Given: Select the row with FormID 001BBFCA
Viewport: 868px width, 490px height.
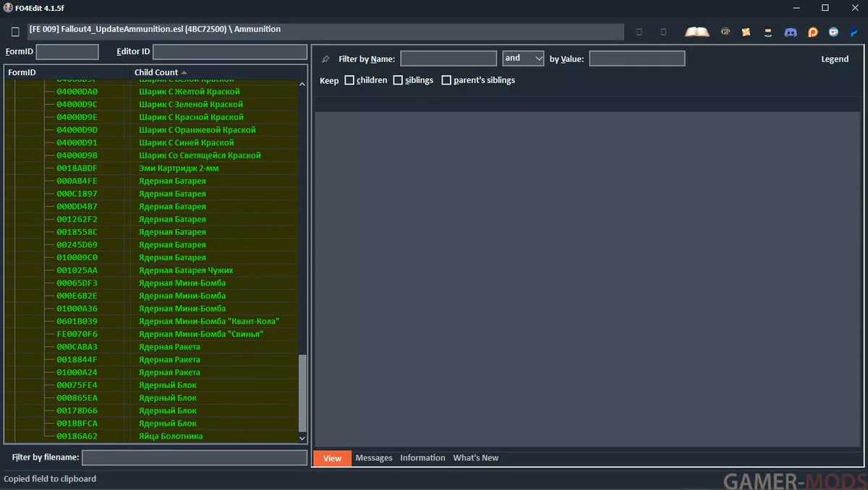Looking at the screenshot, I should point(150,424).
